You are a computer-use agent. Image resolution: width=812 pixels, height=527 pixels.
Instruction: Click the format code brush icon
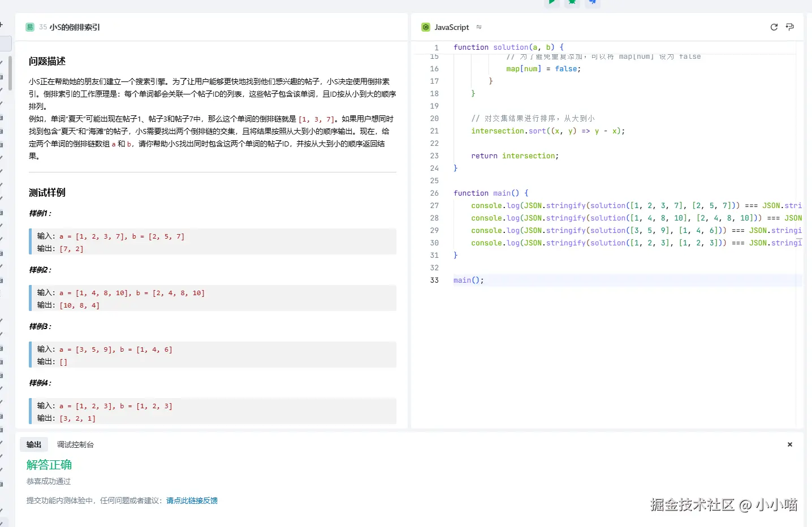[790, 27]
